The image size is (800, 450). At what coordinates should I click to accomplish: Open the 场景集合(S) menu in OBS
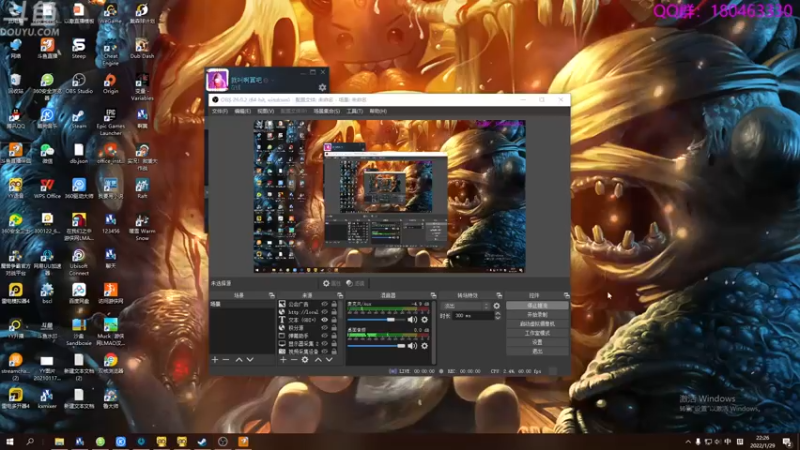327,111
